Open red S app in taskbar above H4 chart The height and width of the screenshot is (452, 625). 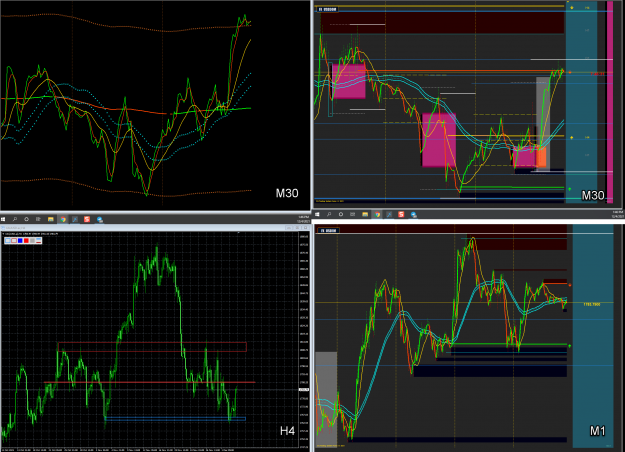coord(87,219)
